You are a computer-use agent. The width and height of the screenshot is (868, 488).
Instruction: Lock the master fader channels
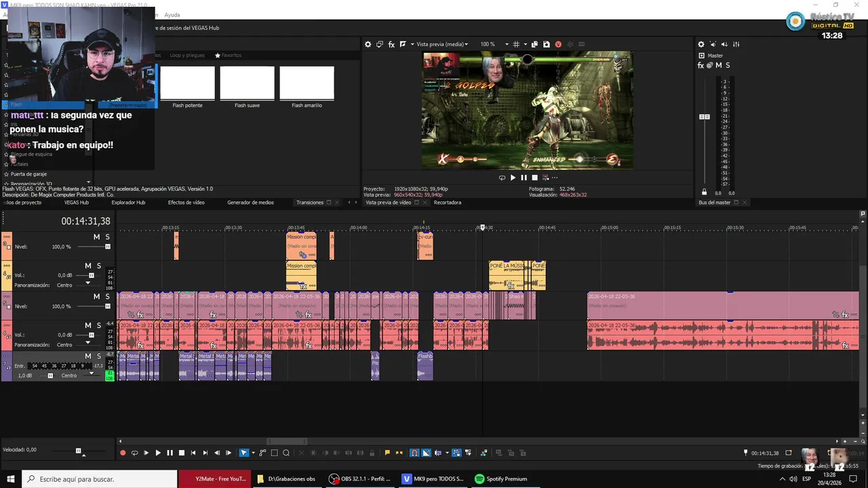(x=704, y=192)
